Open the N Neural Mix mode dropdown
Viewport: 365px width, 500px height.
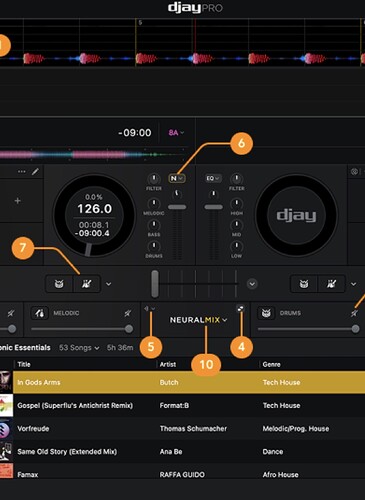pyautogui.click(x=177, y=178)
